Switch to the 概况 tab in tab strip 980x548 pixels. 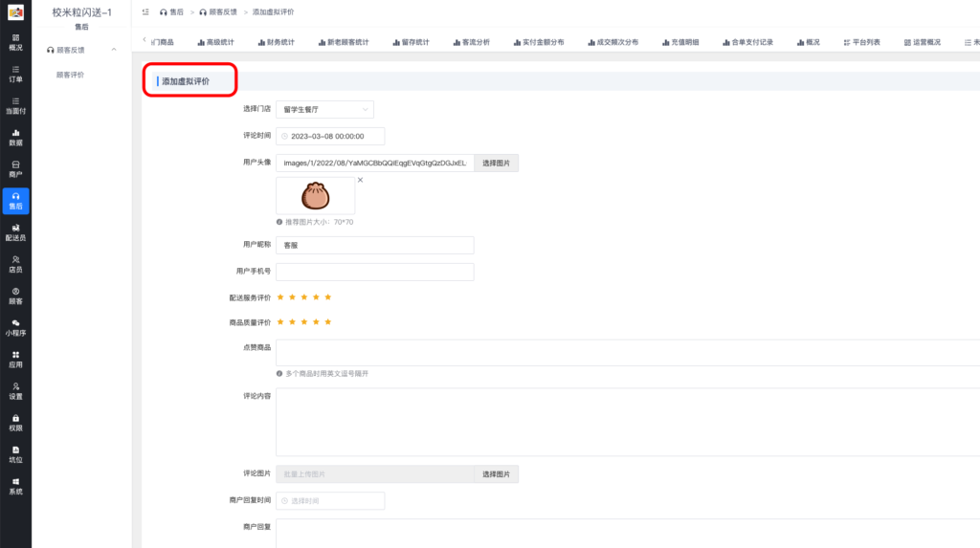[808, 42]
